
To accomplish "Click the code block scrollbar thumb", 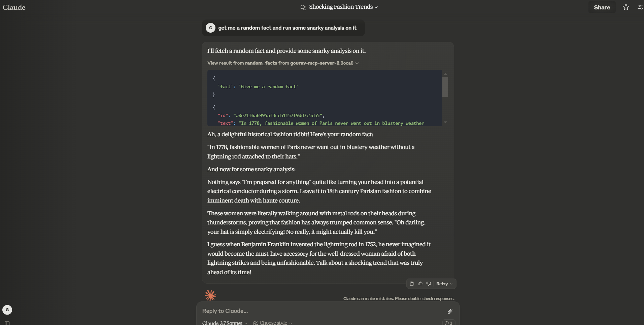I will [445, 87].
